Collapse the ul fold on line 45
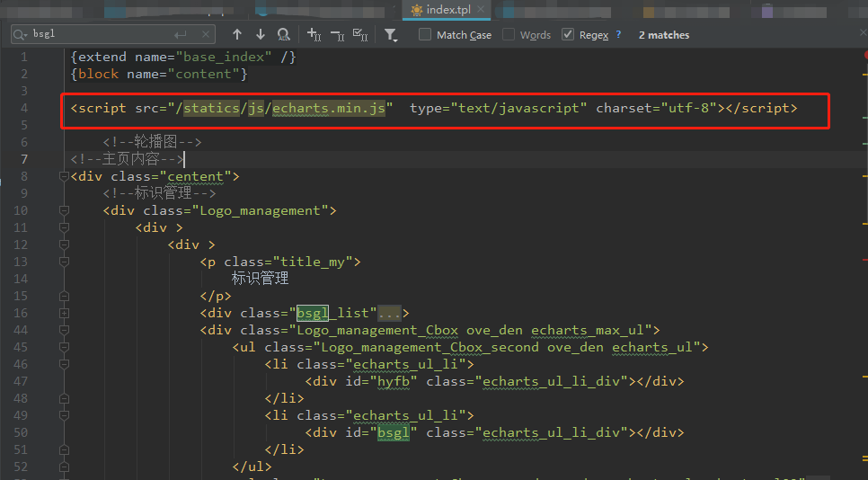Viewport: 868px width, 480px height. click(x=64, y=347)
